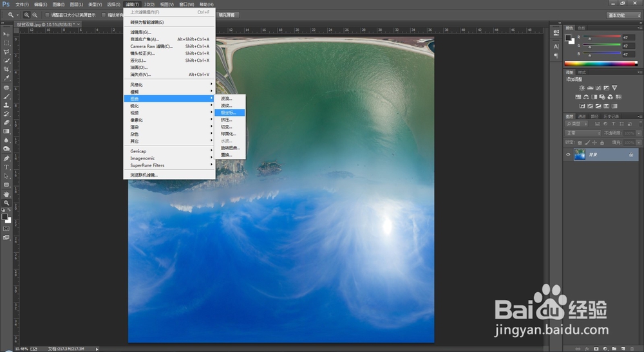Toggle pixel layer filter icon
This screenshot has height=352, width=644.
point(598,124)
